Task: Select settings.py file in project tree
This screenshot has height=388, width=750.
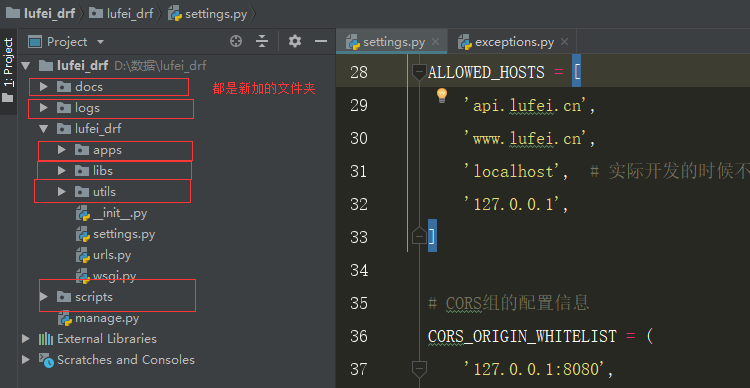Action: (124, 234)
